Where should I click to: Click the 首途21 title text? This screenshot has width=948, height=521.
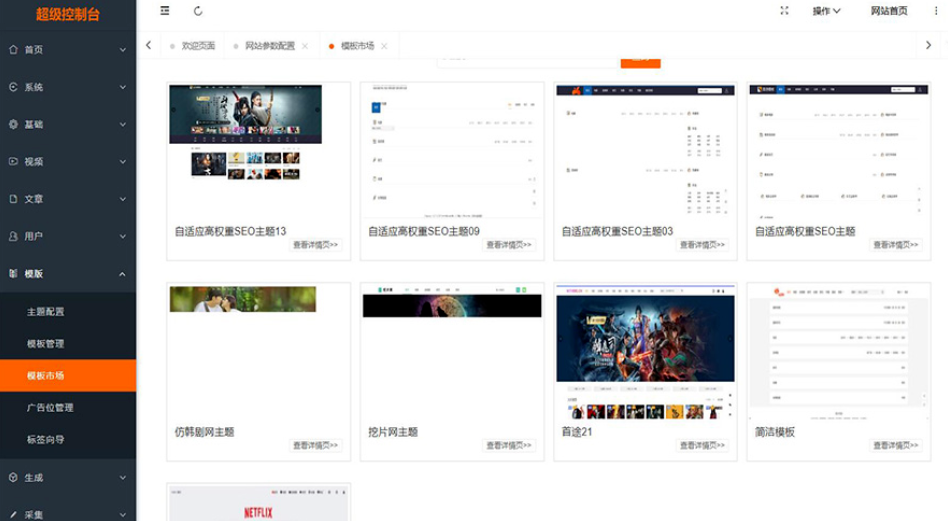click(577, 432)
